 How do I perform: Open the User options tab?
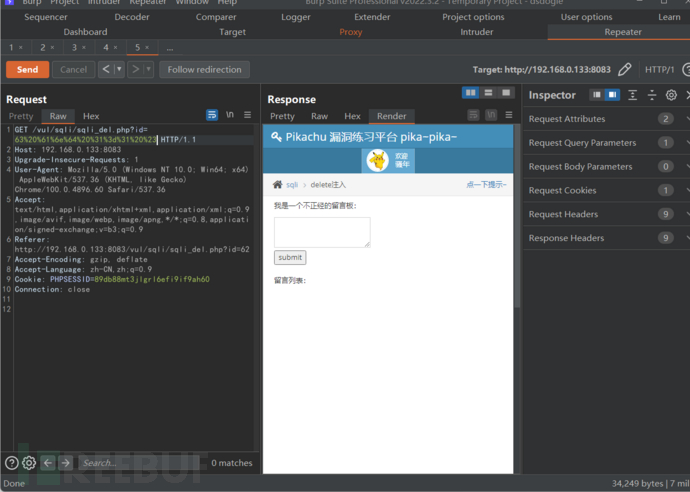tap(586, 17)
